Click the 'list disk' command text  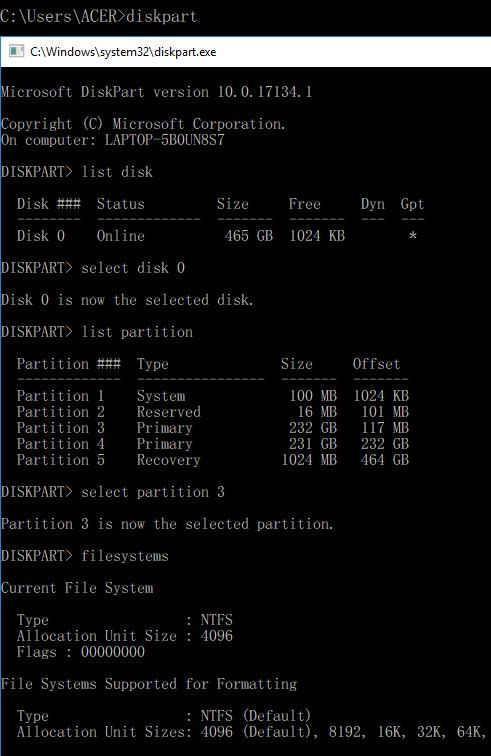117,172
